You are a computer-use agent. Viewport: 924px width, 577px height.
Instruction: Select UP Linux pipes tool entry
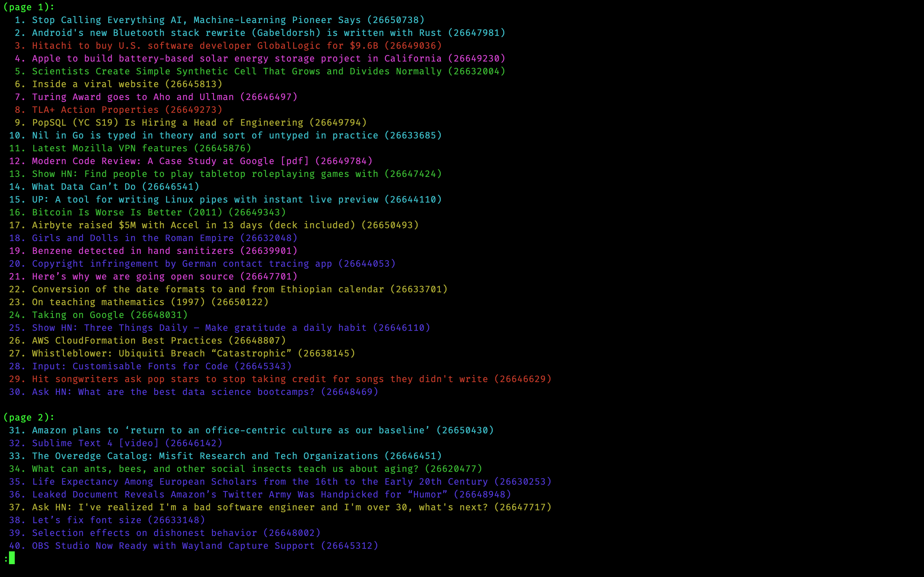click(x=205, y=200)
